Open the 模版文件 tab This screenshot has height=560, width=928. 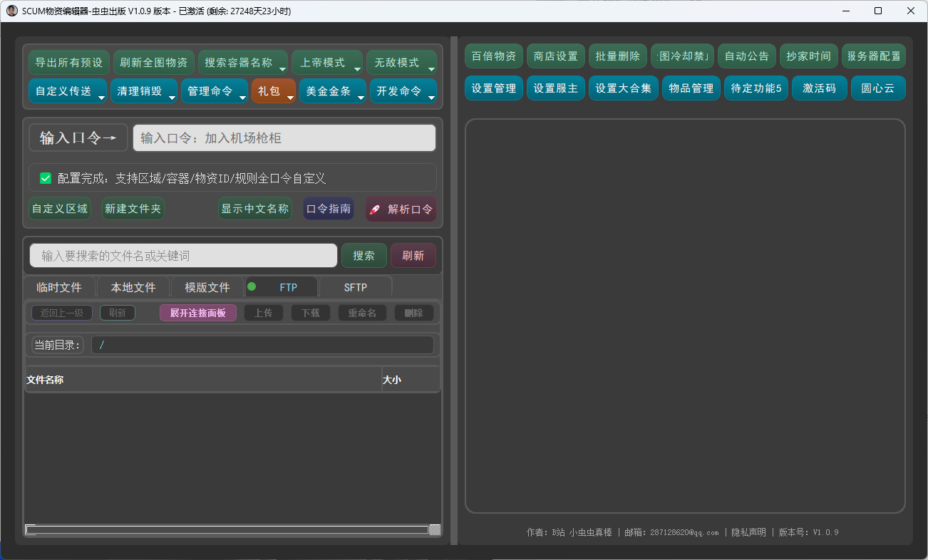207,287
